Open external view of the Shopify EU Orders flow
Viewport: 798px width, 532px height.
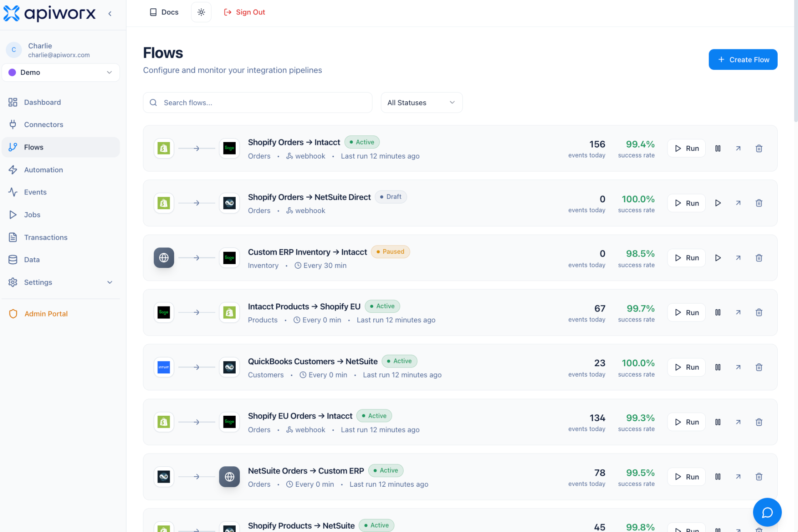739,422
